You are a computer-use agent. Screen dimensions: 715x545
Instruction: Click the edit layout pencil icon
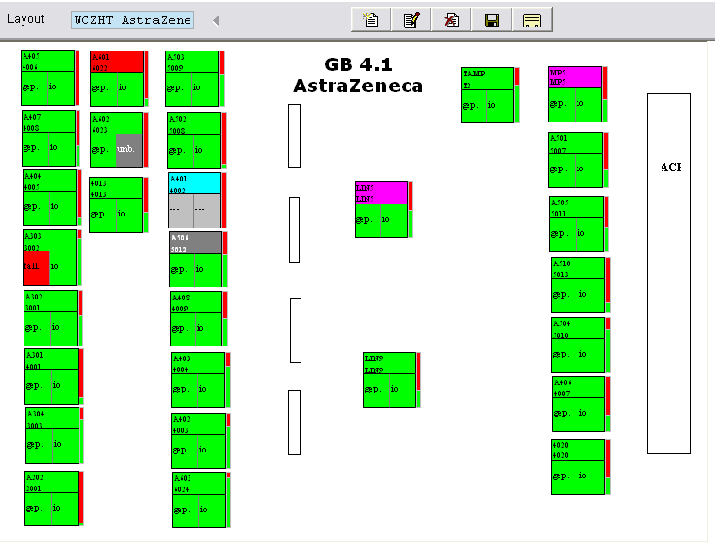(x=411, y=20)
